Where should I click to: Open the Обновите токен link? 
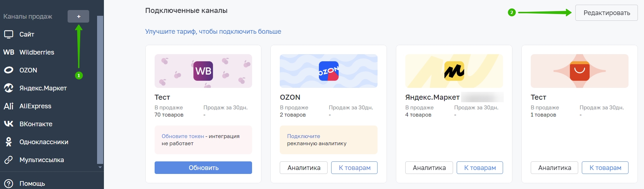tap(183, 136)
